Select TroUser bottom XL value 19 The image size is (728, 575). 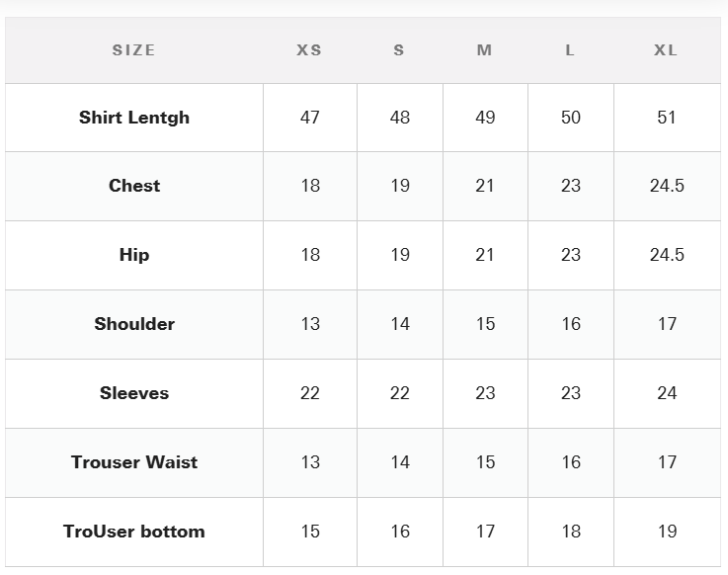[x=667, y=532]
